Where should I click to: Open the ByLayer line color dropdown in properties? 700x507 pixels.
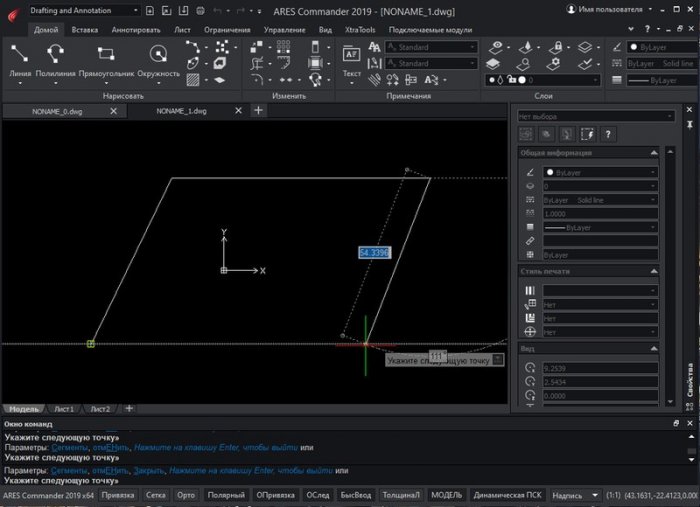click(x=598, y=172)
